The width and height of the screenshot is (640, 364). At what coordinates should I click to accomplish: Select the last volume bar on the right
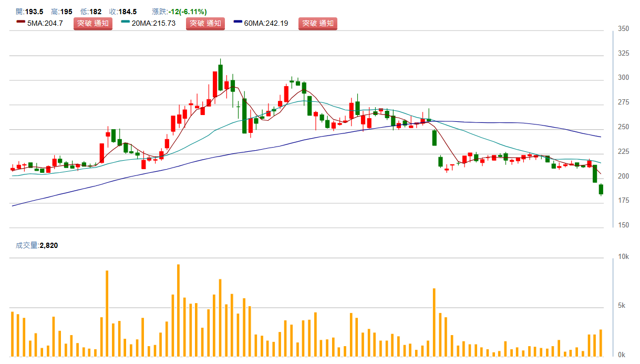(601, 342)
